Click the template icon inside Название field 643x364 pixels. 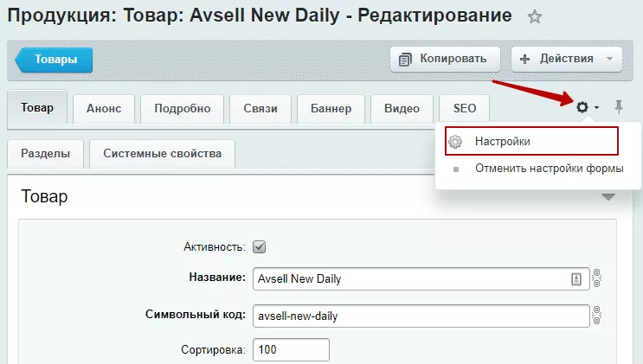point(576,279)
